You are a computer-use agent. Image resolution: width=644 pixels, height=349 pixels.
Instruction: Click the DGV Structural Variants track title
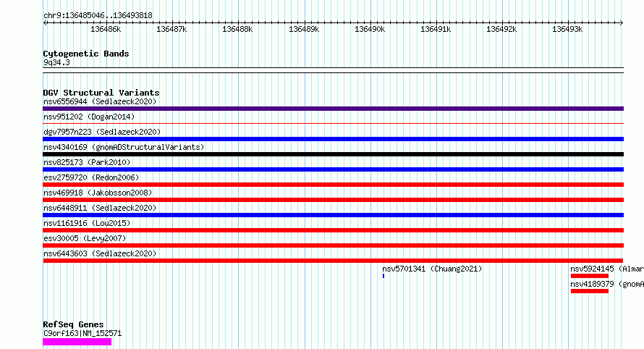coord(101,93)
